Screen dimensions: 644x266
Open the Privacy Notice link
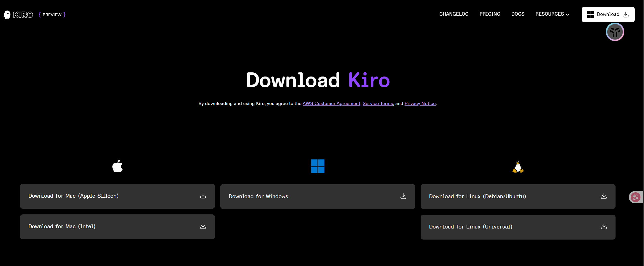click(x=420, y=103)
